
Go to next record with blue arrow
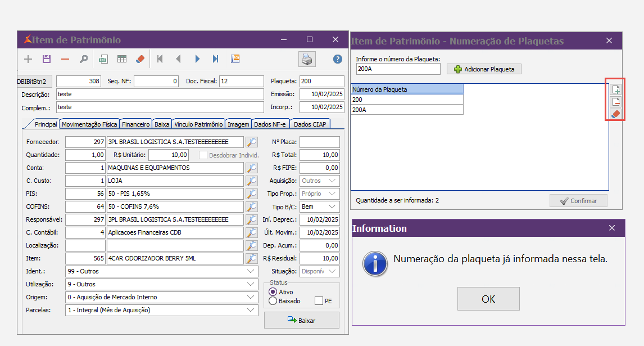(197, 59)
